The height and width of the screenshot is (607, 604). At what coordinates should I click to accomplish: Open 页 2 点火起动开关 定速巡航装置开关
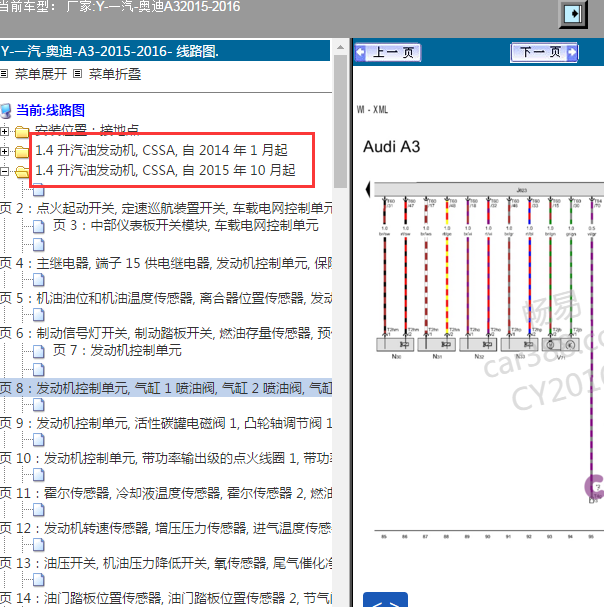[x=166, y=209]
